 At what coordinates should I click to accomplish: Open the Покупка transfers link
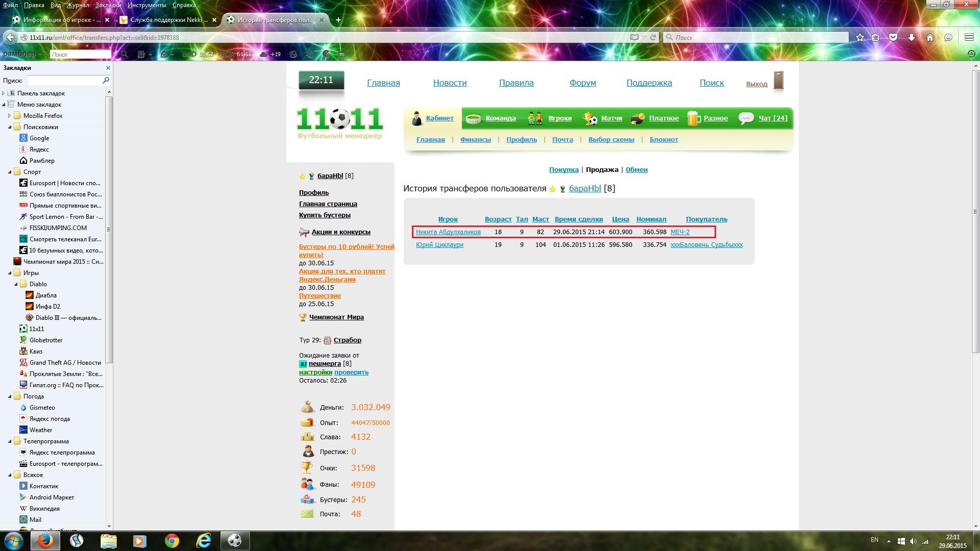pyautogui.click(x=563, y=169)
